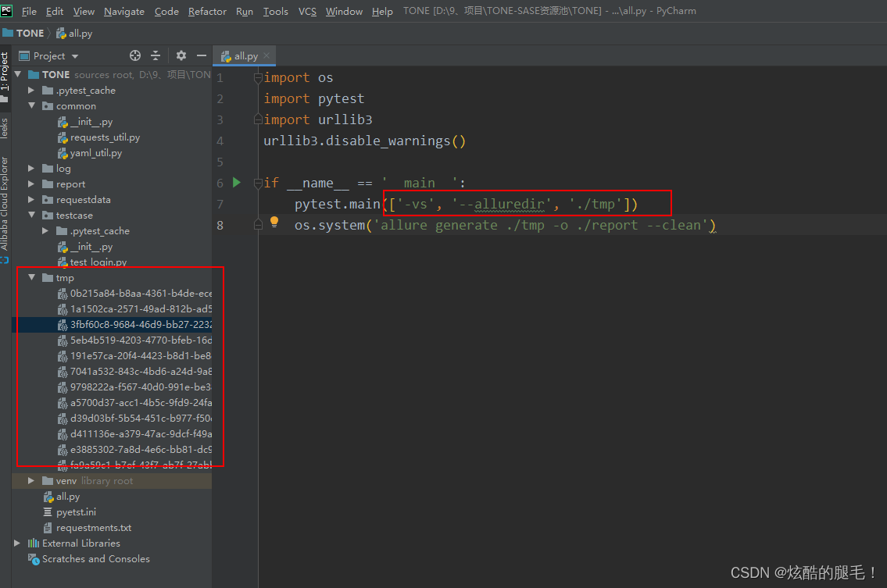Open Project panel settings gear

181,55
